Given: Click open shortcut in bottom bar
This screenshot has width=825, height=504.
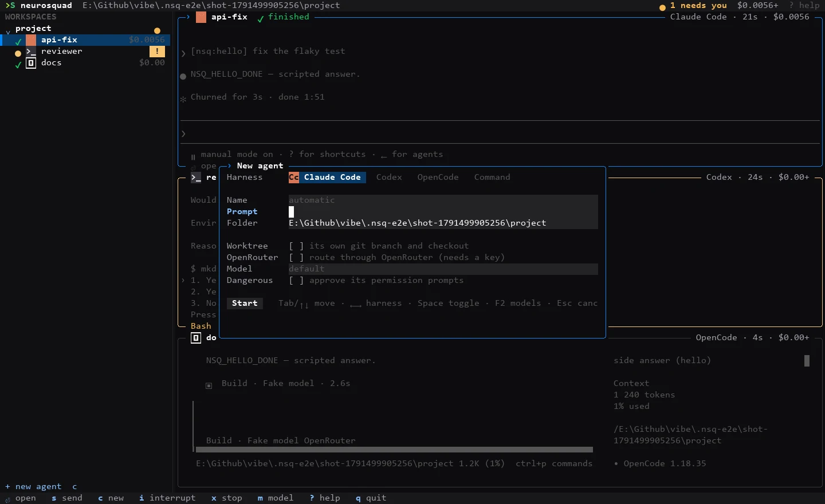Looking at the screenshot, I should click(x=21, y=498).
